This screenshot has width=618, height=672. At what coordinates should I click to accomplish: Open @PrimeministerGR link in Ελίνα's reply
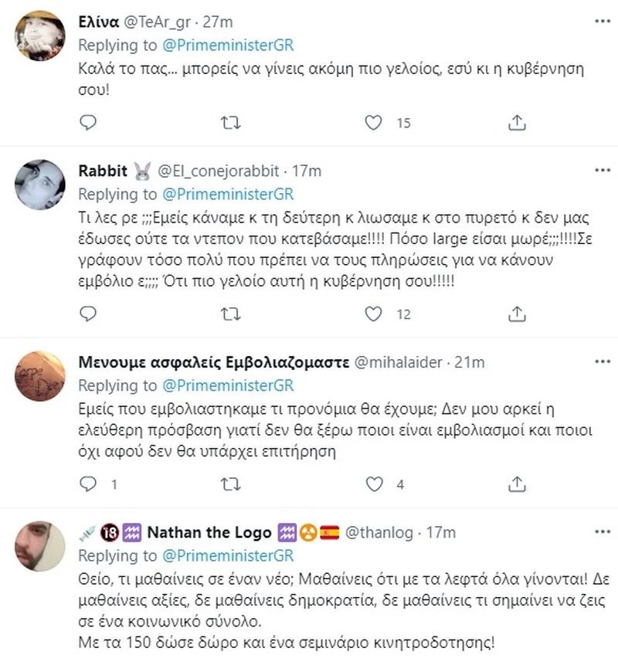point(227,44)
